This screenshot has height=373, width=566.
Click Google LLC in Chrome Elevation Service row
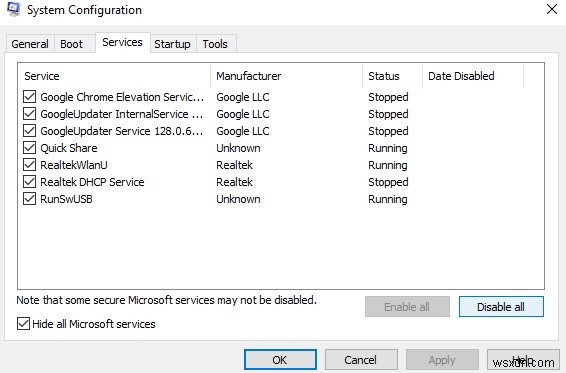click(x=243, y=97)
